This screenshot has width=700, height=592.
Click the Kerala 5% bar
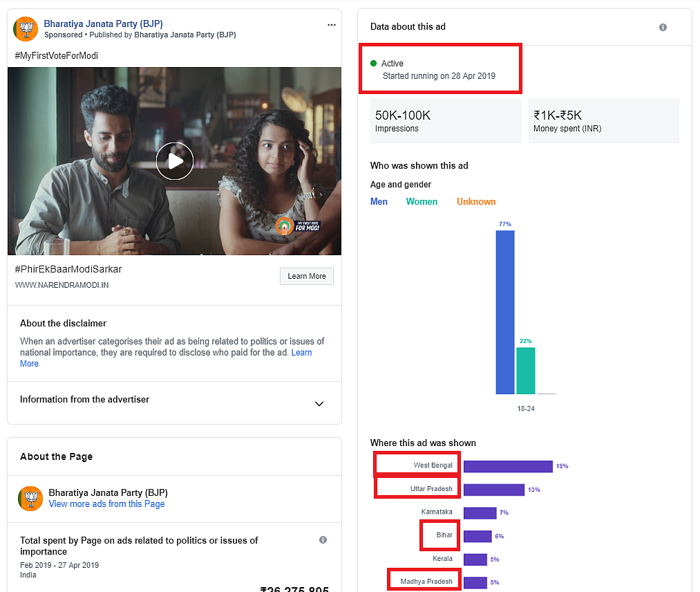coord(475,559)
